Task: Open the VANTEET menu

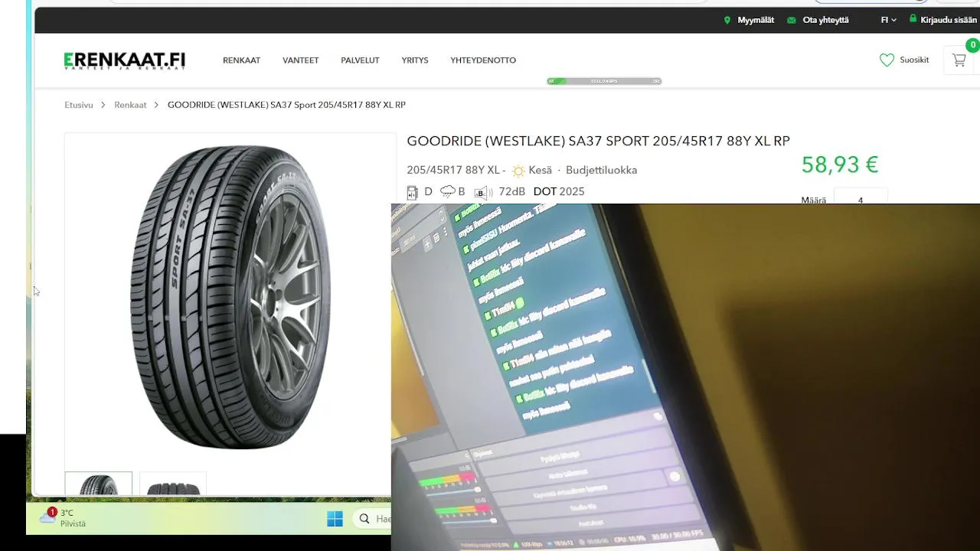Action: click(x=301, y=60)
